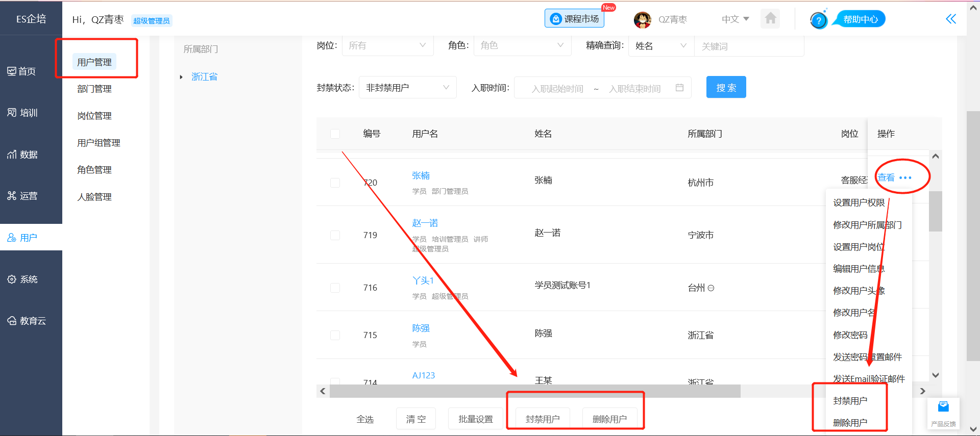Open more actions ellipsis for 张楠

pyautogui.click(x=905, y=178)
